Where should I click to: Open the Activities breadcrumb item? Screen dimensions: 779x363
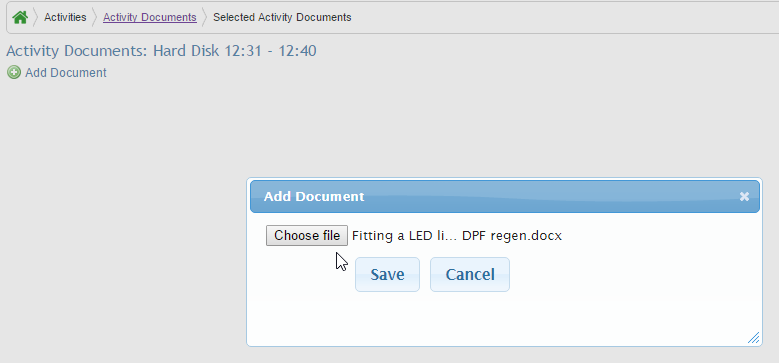(65, 17)
